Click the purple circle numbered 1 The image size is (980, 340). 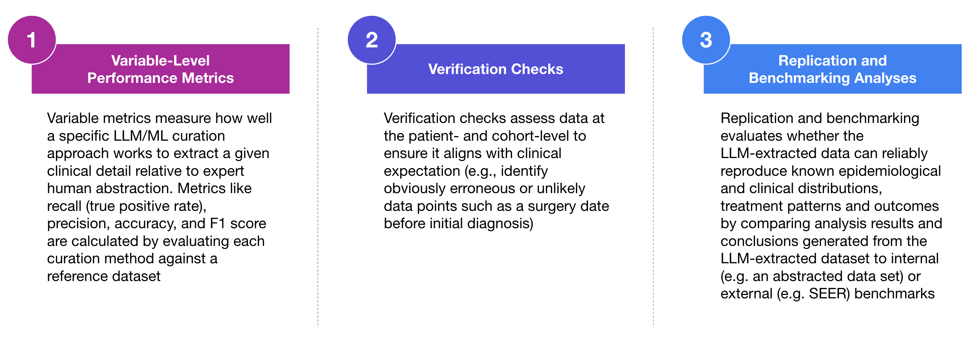click(32, 40)
